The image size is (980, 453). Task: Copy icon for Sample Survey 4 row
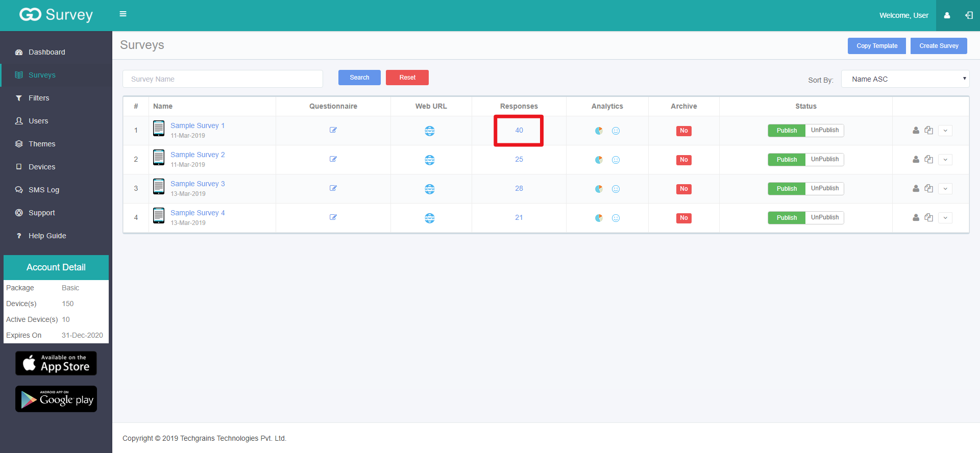point(929,218)
